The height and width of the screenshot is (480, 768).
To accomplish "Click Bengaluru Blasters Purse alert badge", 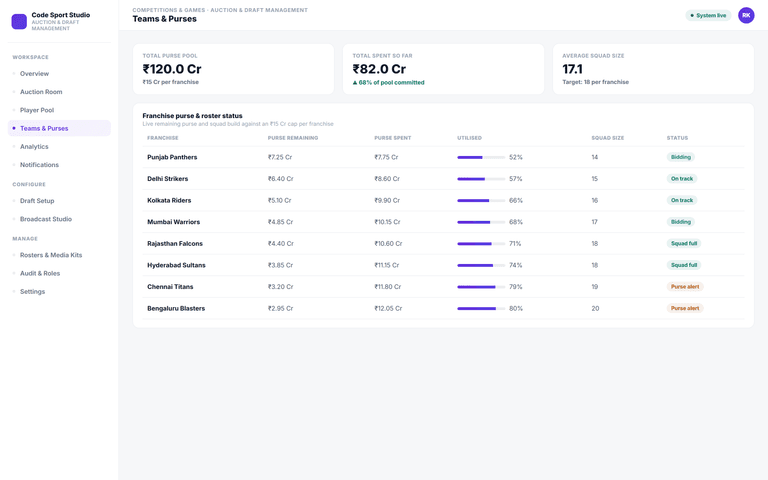I will (x=685, y=309).
